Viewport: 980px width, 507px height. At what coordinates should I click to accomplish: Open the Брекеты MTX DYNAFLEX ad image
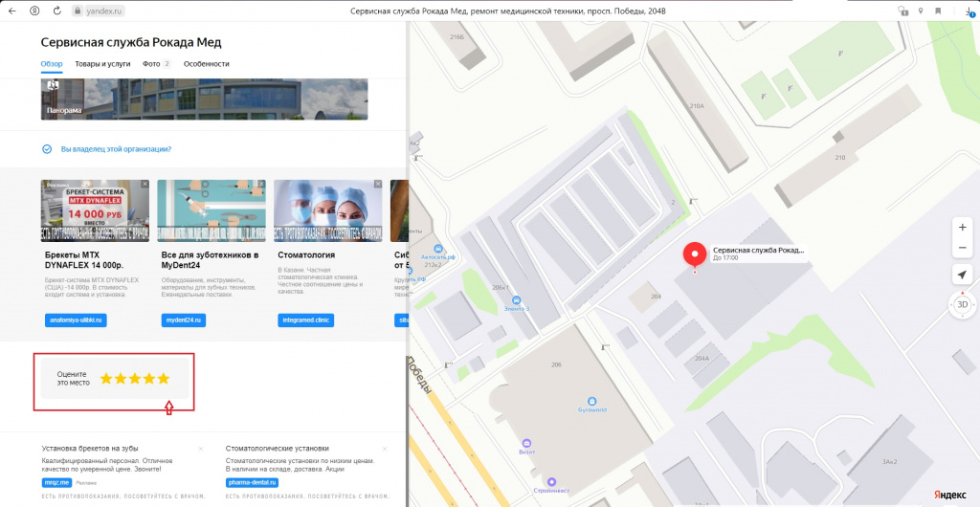95,211
